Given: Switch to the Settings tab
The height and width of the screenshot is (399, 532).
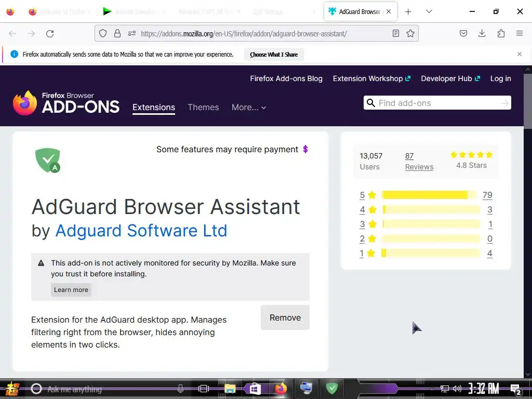Looking at the screenshot, I should (x=284, y=11).
